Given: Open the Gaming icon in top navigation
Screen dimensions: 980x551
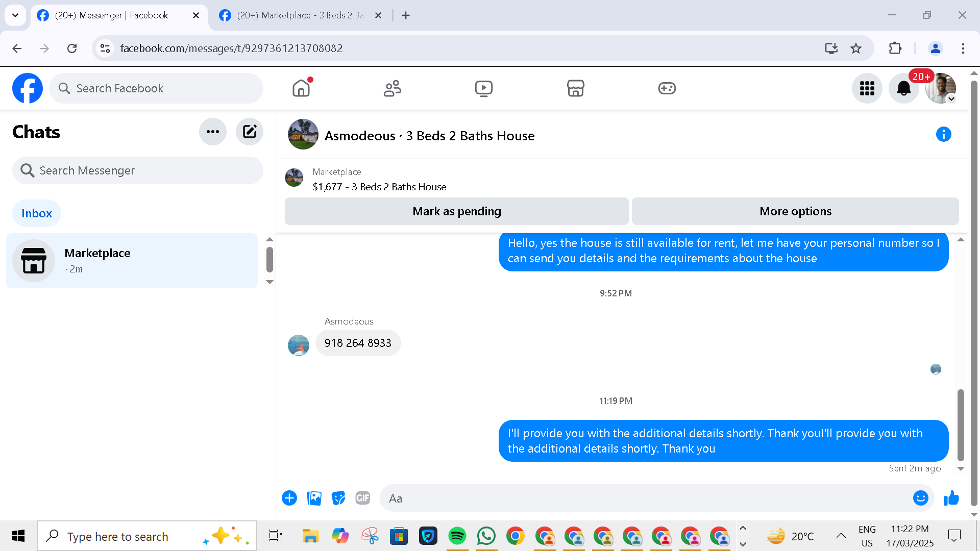Looking at the screenshot, I should 667,88.
